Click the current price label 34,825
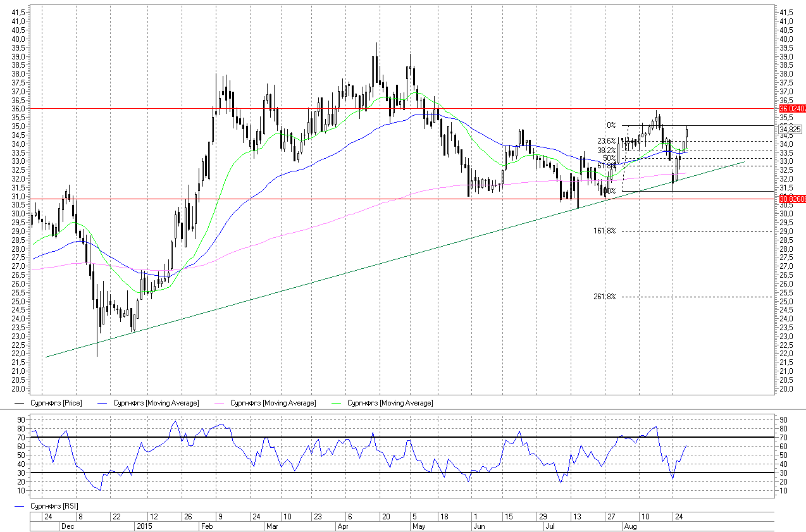This screenshot has height=532, width=806. [791, 129]
